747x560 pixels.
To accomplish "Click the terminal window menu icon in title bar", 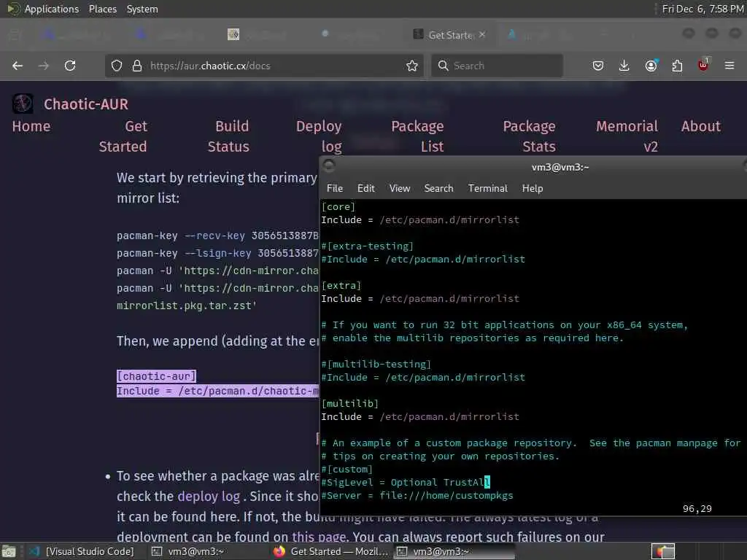I will click(x=329, y=166).
